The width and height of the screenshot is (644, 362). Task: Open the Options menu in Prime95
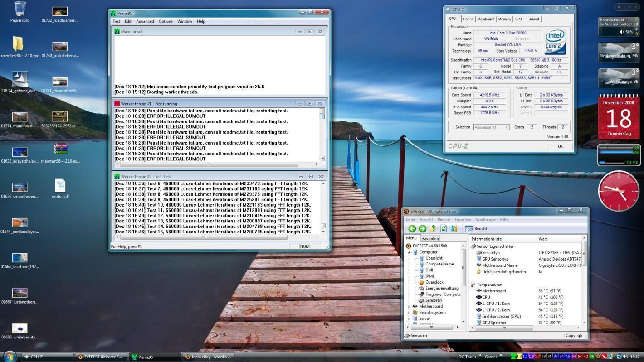click(x=166, y=21)
